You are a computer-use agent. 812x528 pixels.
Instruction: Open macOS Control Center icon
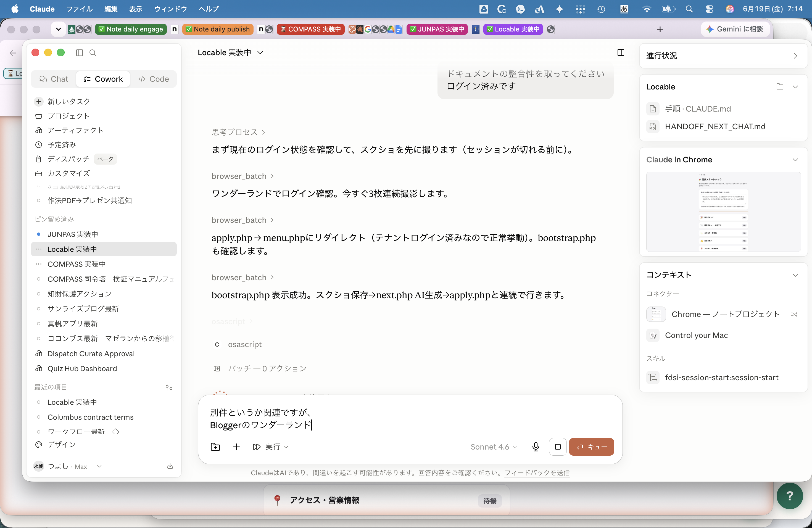(x=709, y=9)
